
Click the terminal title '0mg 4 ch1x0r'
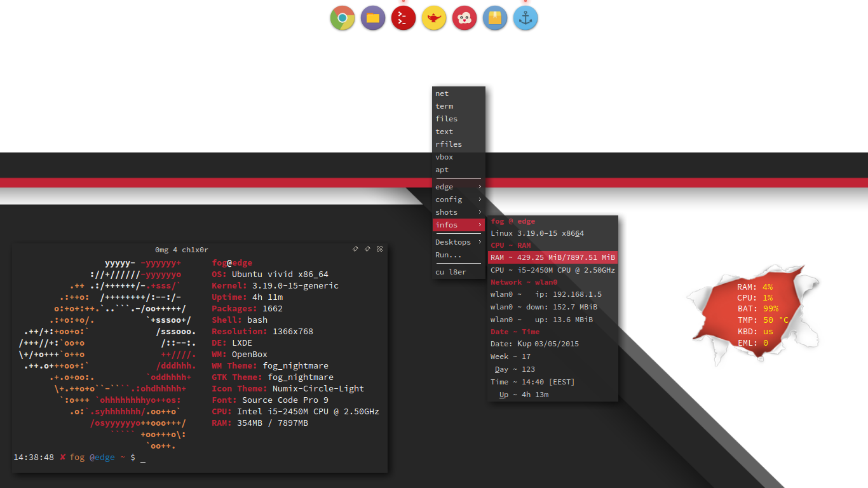coord(182,250)
